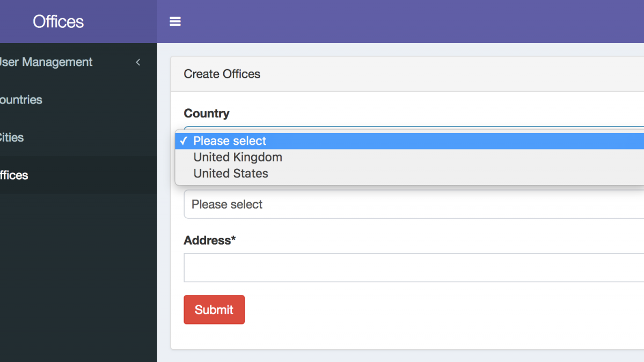Click the Address* field label
The image size is (644, 362).
point(210,240)
